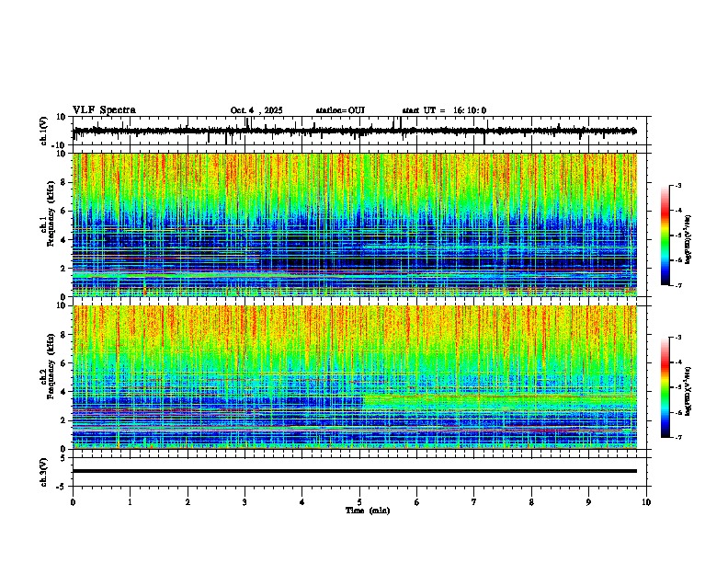Click time axis tick label 3
Screen dimensions: 728x563
(245, 502)
